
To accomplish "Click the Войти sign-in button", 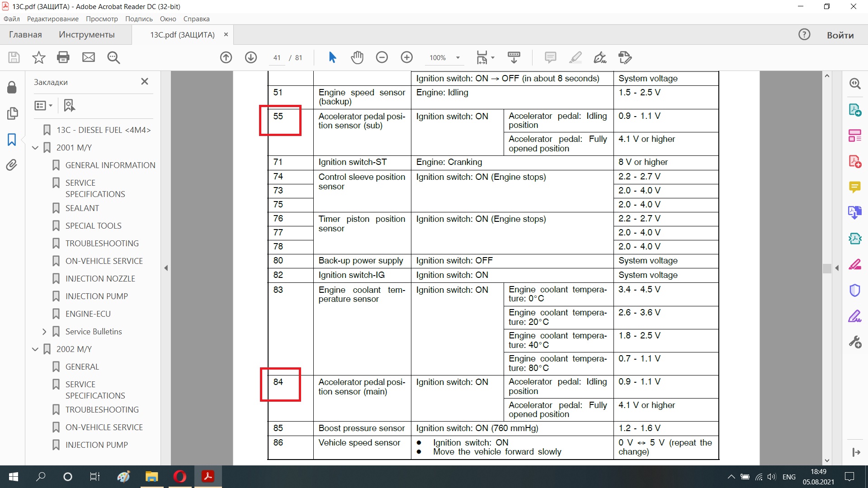I will 840,35.
